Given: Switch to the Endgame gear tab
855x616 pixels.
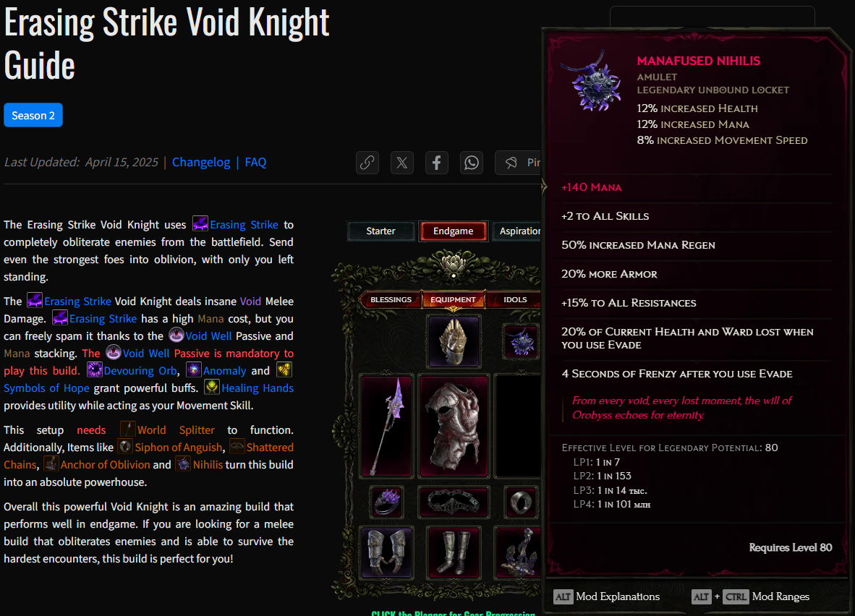Looking at the screenshot, I should pyautogui.click(x=453, y=231).
